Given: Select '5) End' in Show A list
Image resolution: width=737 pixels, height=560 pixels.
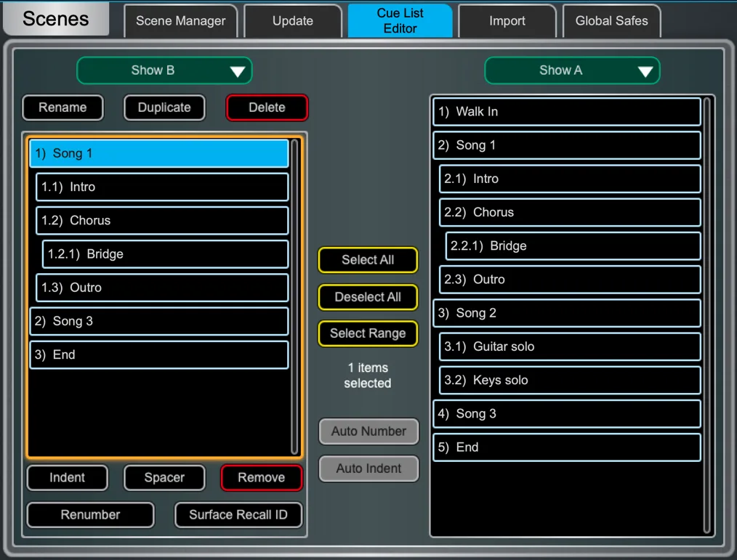Looking at the screenshot, I should click(x=567, y=447).
